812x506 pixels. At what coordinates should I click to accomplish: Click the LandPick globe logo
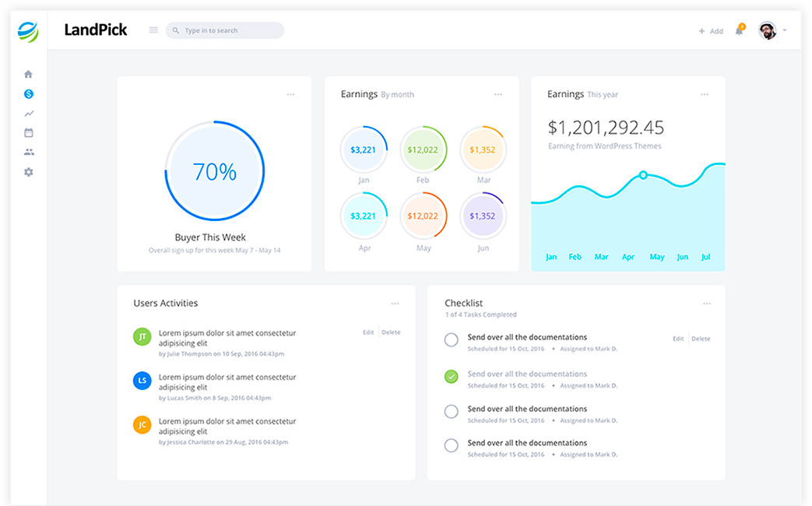(x=28, y=31)
